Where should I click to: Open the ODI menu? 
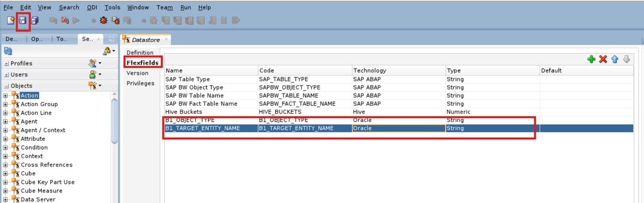click(x=92, y=8)
